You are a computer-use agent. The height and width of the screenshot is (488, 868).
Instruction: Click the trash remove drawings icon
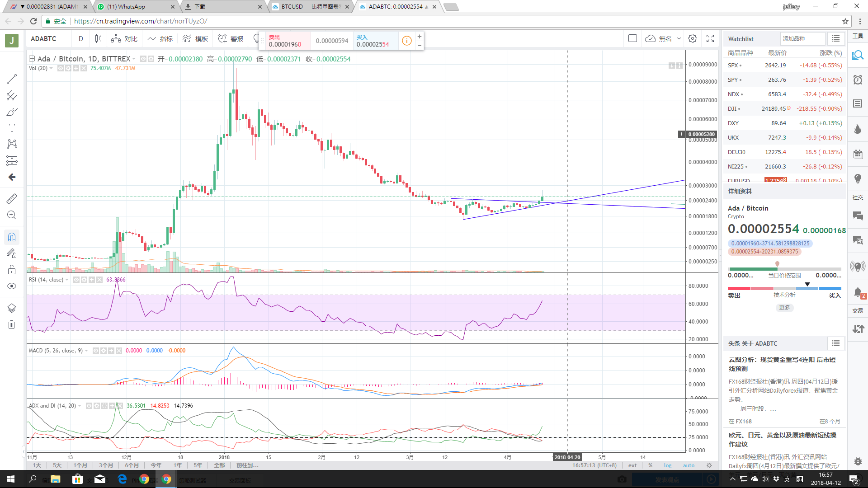(12, 324)
